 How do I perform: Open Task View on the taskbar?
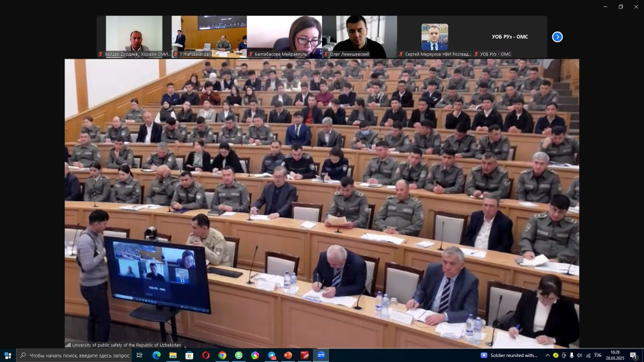coord(140,355)
